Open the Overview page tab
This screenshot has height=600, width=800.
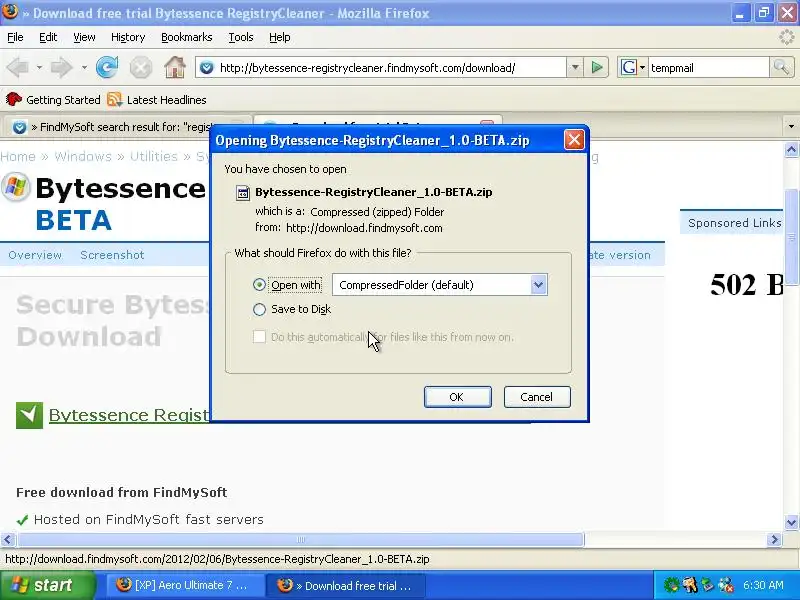tap(35, 255)
